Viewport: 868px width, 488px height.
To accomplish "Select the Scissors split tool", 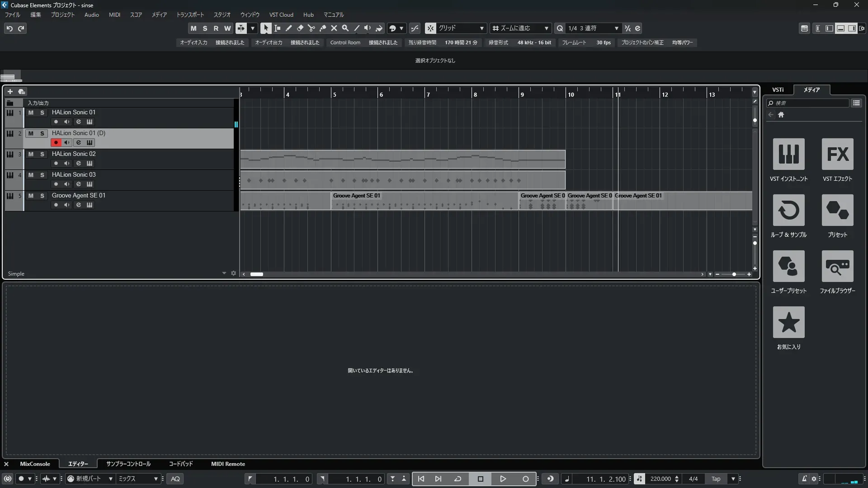I will pyautogui.click(x=311, y=28).
